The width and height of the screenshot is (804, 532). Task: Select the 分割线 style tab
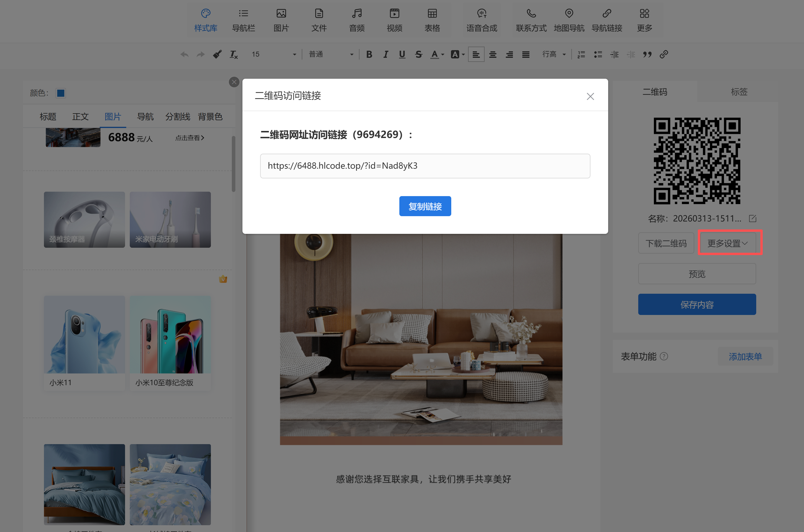tap(178, 117)
